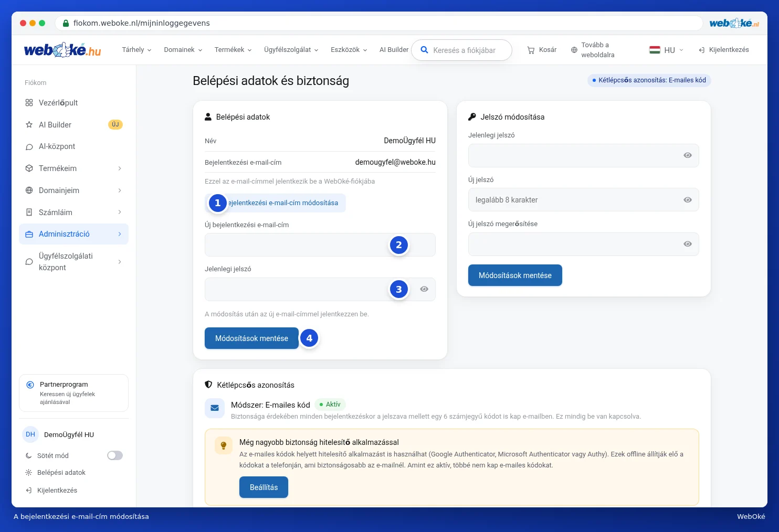Show password in email-change Jelenlegi jelszó field
Viewport: 779px width, 532px height.
(x=424, y=289)
